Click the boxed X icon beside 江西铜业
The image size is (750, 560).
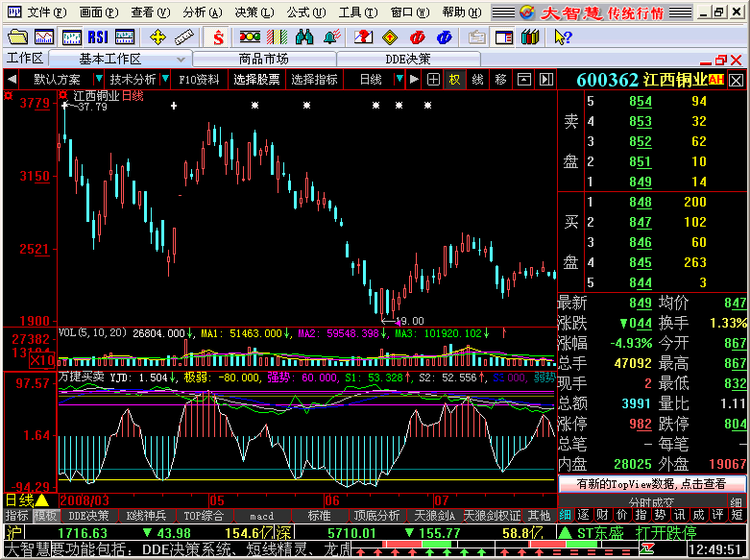click(737, 81)
